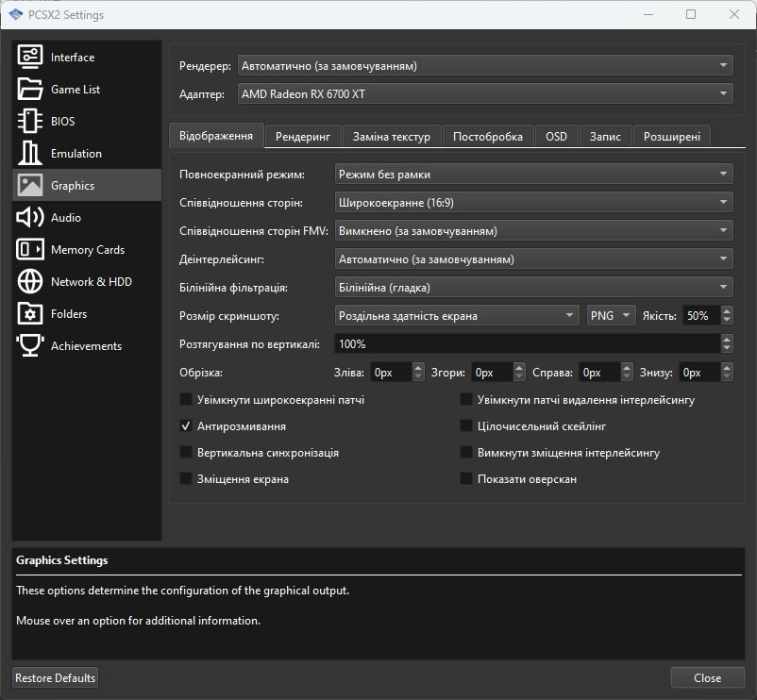Open Розмір скриншоту dropdown

(457, 315)
